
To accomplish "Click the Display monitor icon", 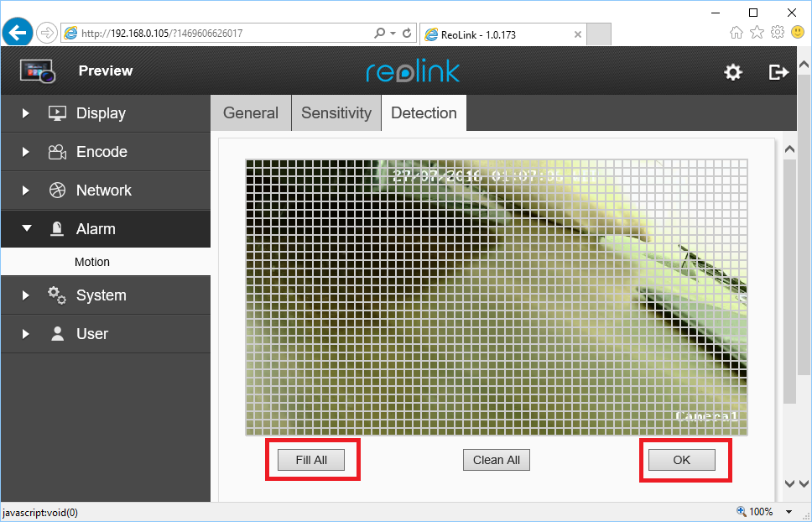I will (57, 113).
